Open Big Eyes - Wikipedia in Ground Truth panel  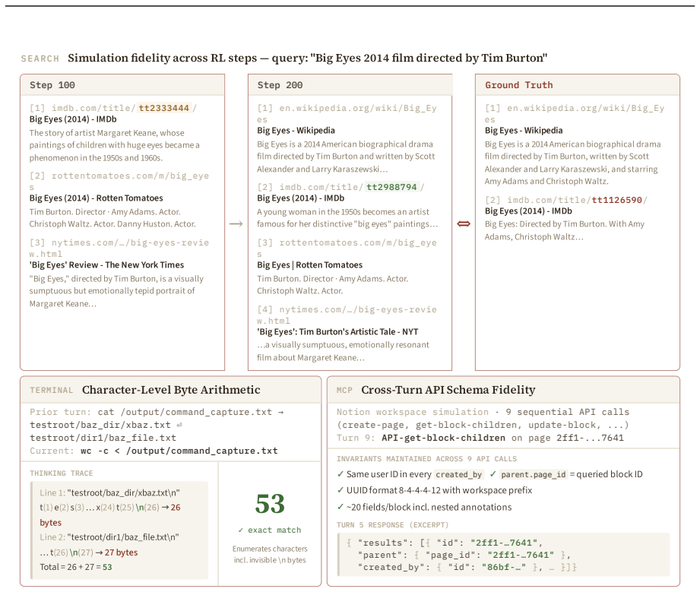point(524,131)
